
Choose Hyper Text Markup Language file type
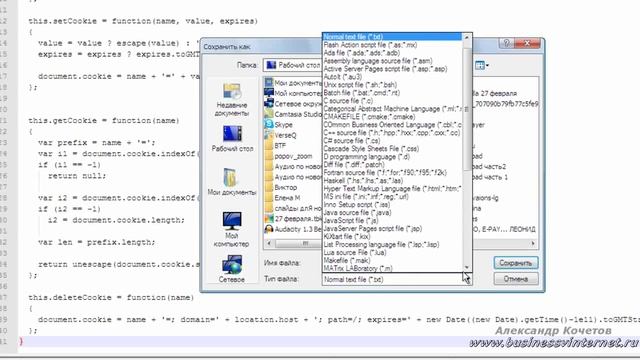coord(392,189)
